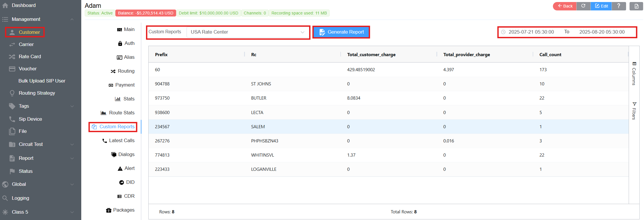Click the document icon at top right

pyautogui.click(x=636, y=6)
